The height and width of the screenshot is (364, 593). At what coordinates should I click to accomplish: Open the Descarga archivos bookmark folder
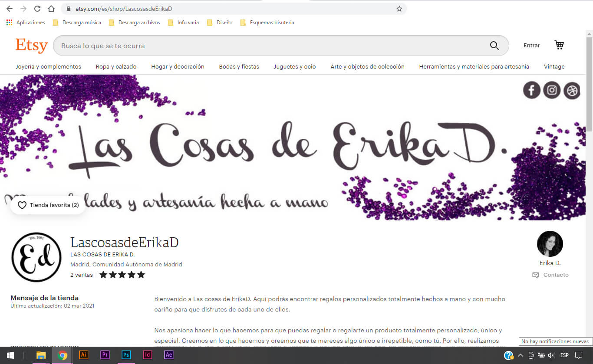point(134,23)
